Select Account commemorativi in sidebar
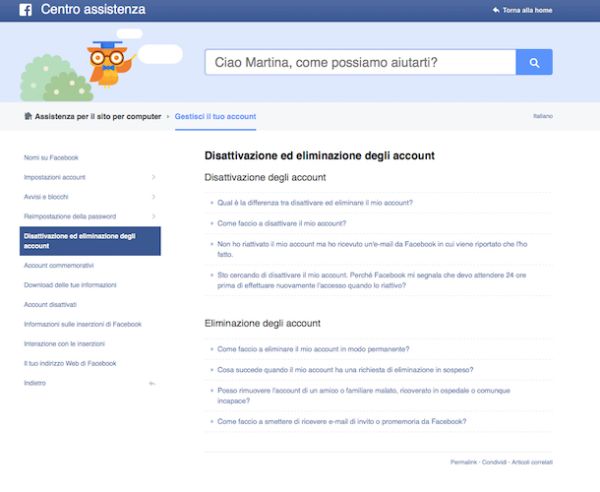This screenshot has width=600, height=492. pos(58,265)
